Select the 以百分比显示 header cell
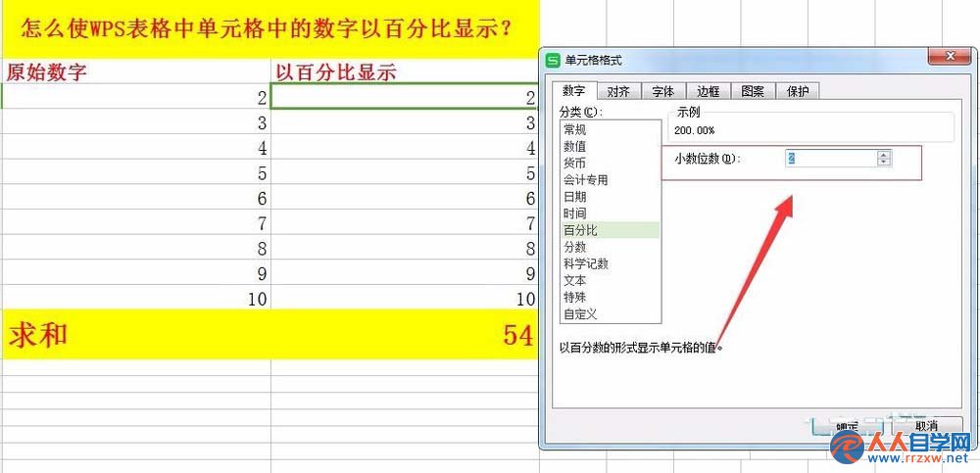The width and height of the screenshot is (980, 473). (x=405, y=71)
